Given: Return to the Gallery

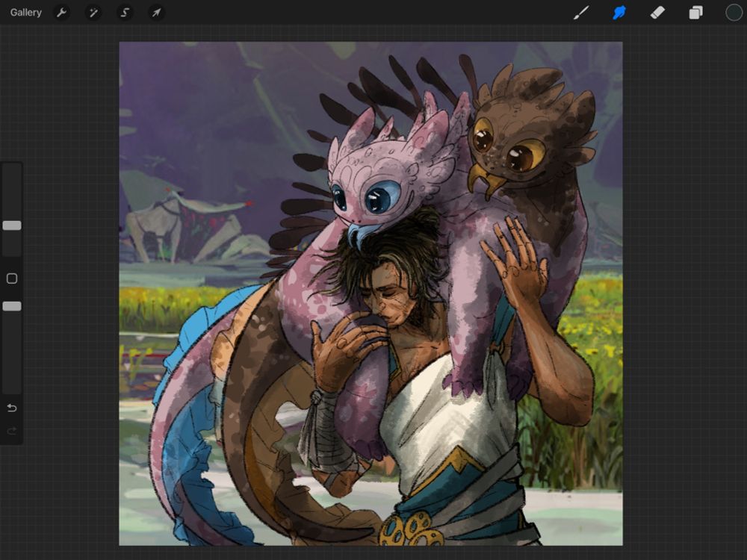Looking at the screenshot, I should 25,13.
